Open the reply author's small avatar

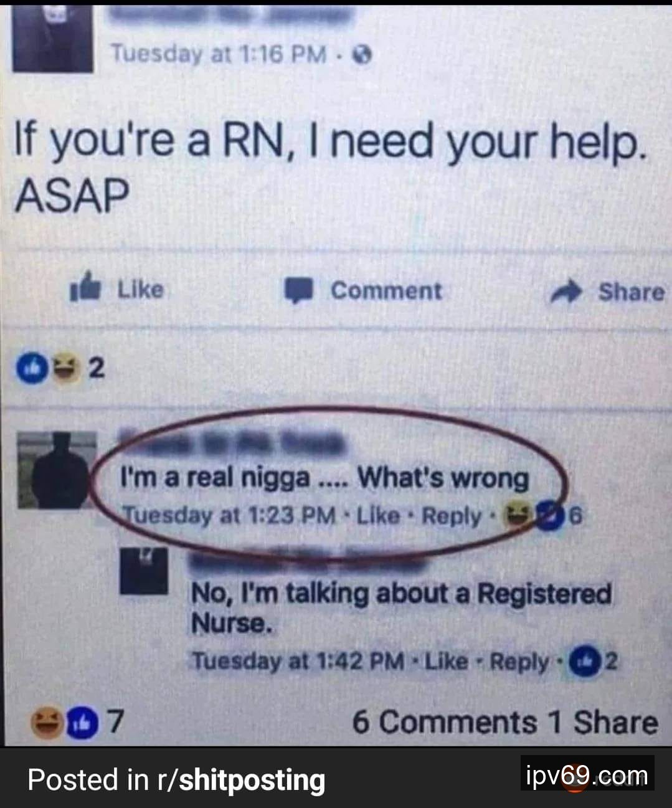click(x=144, y=570)
